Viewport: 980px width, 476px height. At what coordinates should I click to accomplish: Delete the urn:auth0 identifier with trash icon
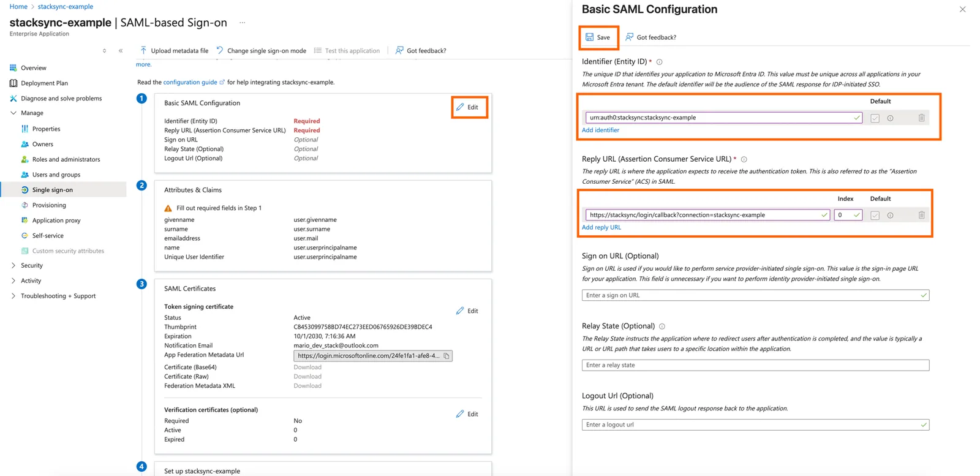tap(921, 118)
